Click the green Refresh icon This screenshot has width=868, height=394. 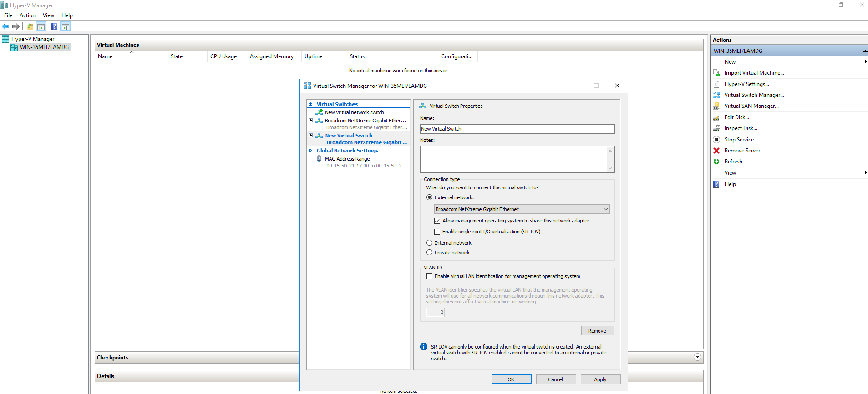pos(716,162)
